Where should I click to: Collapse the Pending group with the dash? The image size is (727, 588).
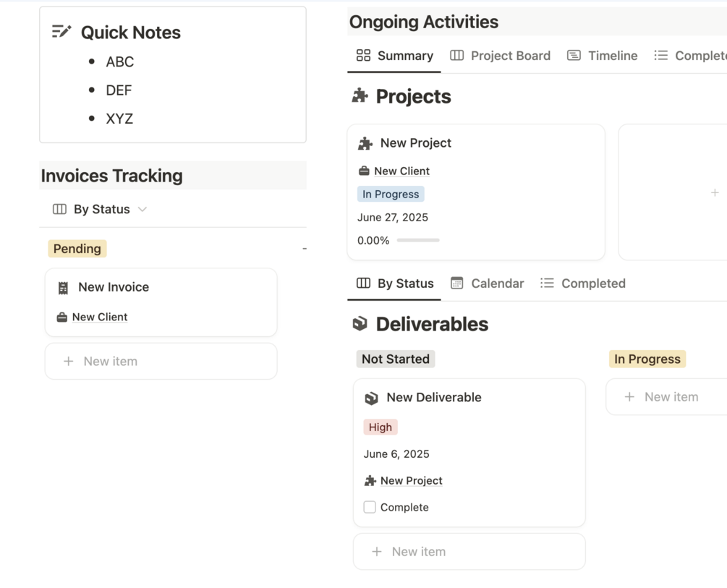coord(305,249)
